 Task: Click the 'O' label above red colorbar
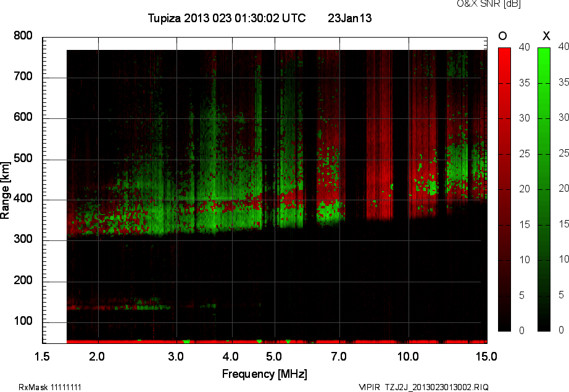[x=503, y=36]
